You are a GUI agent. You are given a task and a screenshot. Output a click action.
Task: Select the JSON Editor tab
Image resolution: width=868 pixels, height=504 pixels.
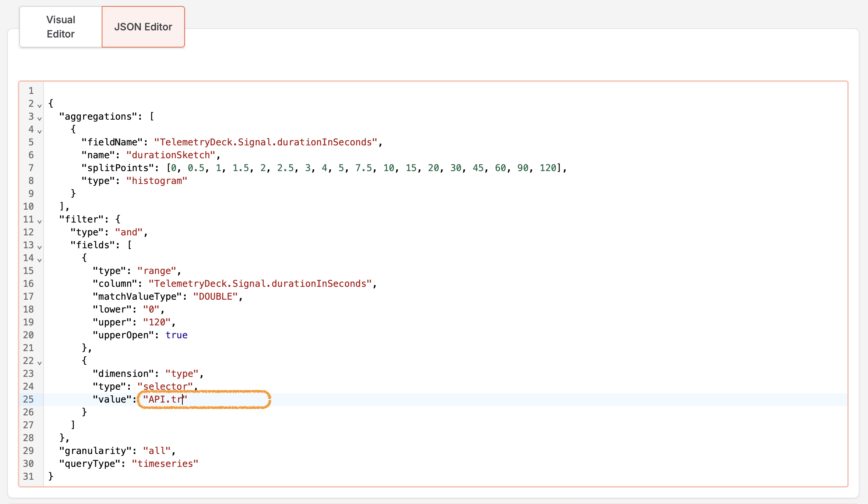(x=143, y=26)
